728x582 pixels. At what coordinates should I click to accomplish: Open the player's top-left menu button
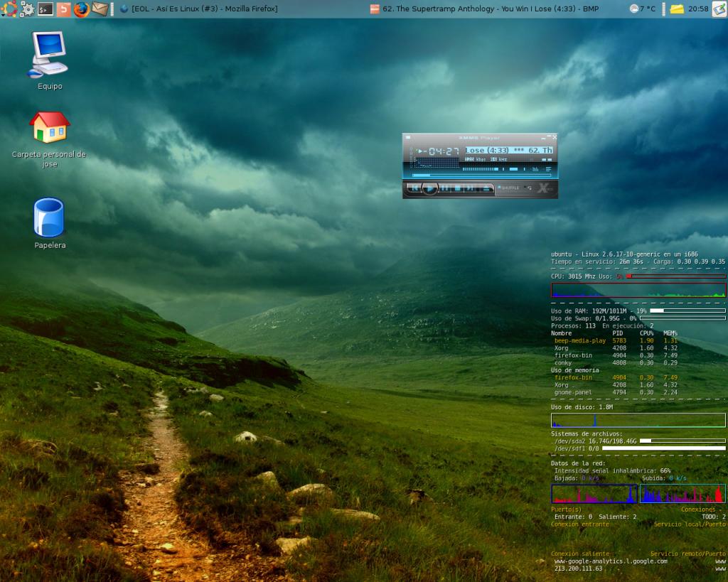408,137
